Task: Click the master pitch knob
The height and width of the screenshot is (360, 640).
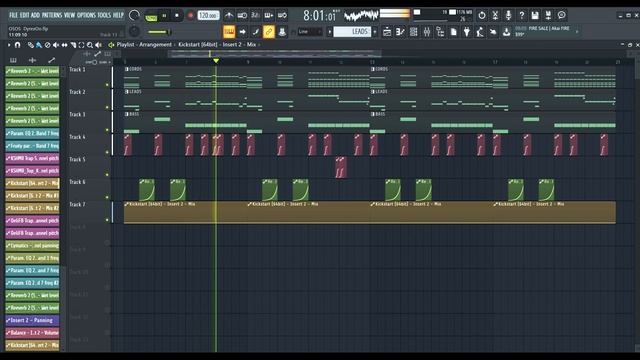Action: click(134, 31)
